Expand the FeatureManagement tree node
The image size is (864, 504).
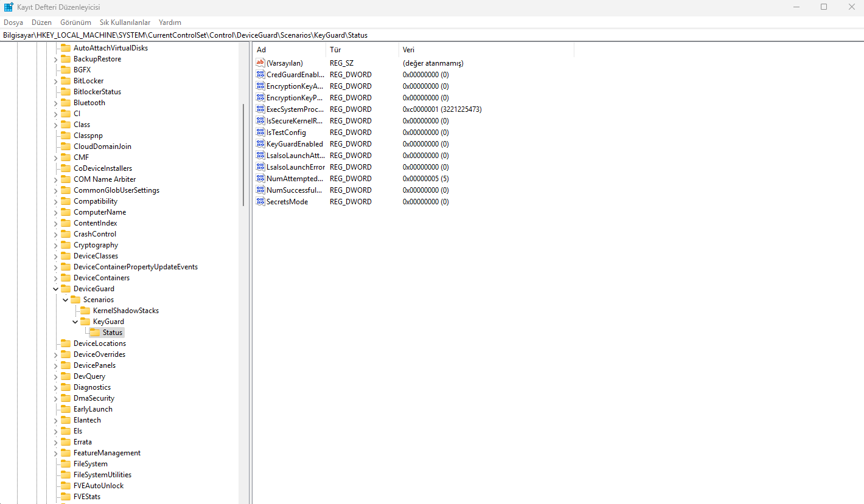56,453
